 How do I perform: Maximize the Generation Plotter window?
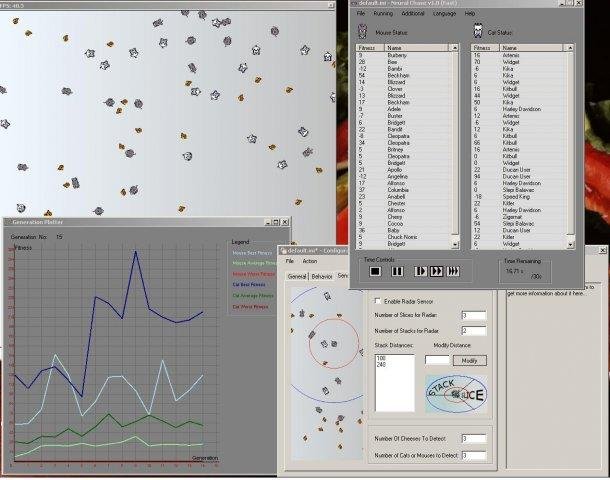276,222
